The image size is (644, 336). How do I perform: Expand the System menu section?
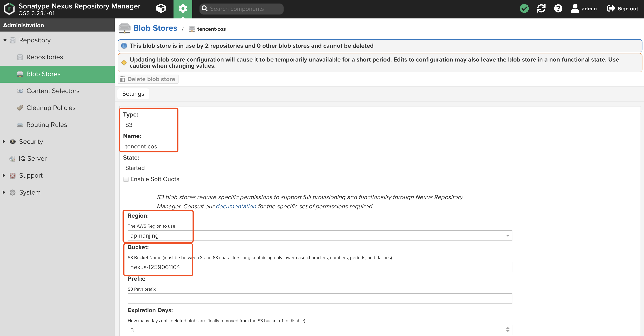(30, 192)
